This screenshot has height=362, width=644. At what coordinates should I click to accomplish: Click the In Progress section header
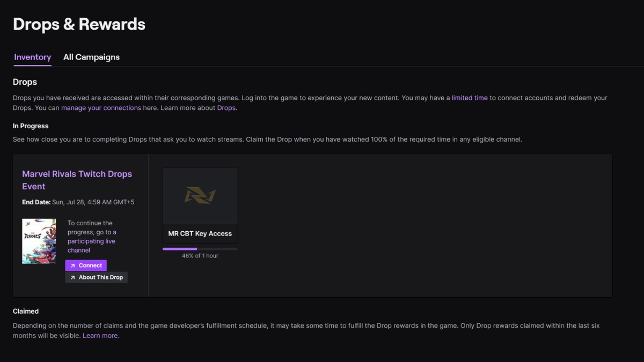coord(31,125)
